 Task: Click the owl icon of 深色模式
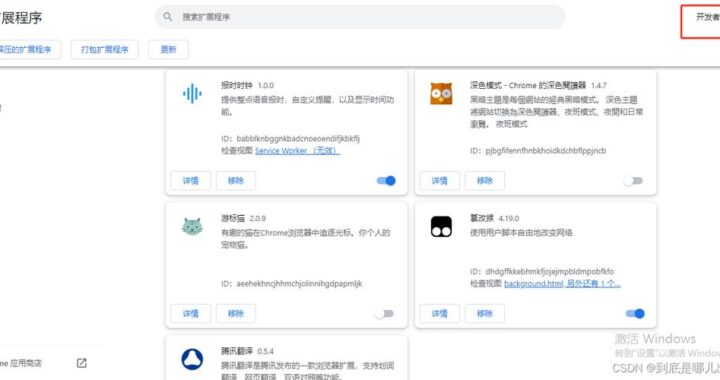click(x=441, y=94)
